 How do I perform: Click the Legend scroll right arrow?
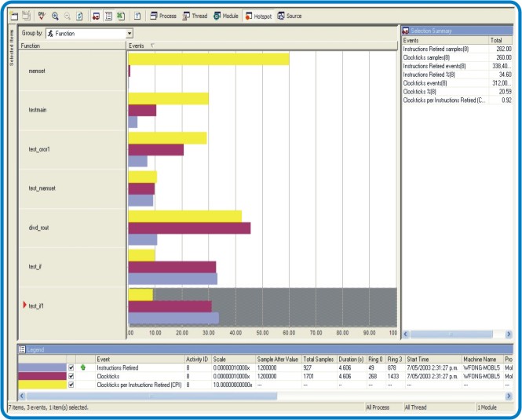click(x=509, y=396)
